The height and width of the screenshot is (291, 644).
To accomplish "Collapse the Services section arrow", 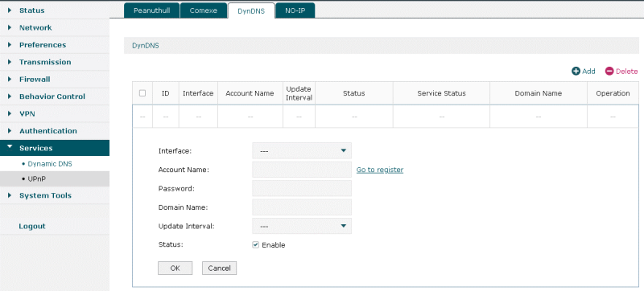I will [x=10, y=147].
